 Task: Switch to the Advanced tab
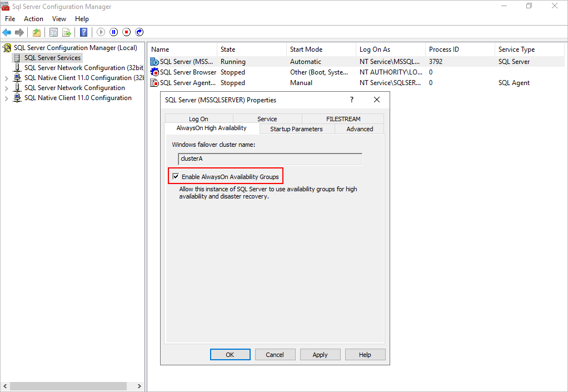tap(360, 129)
